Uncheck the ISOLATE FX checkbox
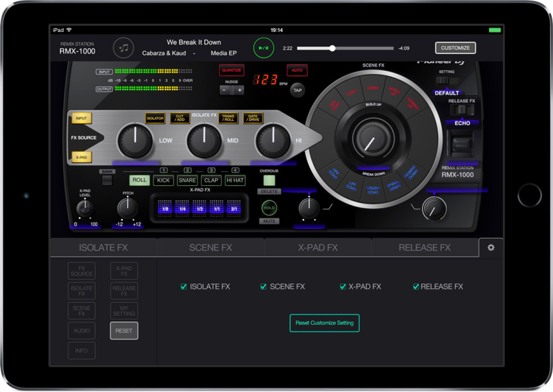This screenshot has width=553, height=392. 185,286
